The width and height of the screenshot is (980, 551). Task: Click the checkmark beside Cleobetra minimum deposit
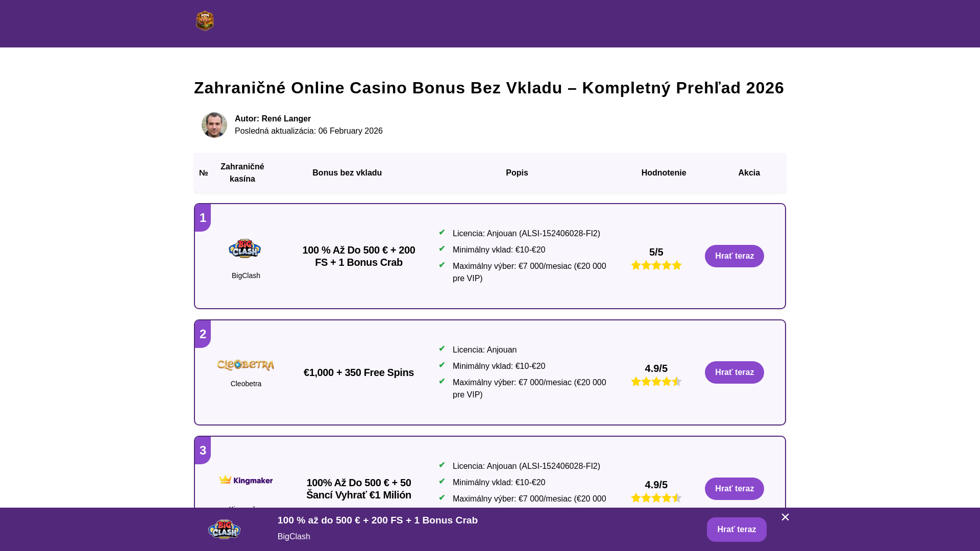[x=442, y=365]
